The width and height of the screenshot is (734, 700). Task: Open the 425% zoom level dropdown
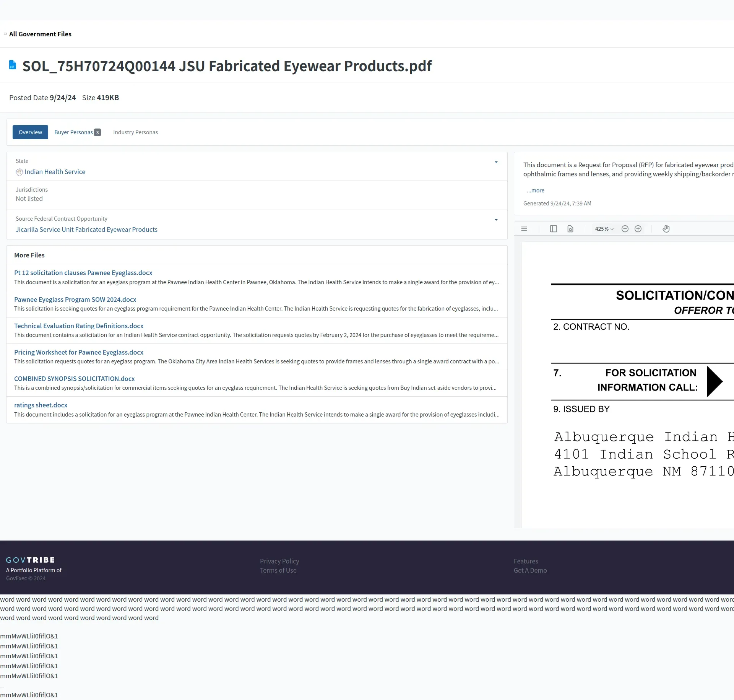pyautogui.click(x=604, y=229)
